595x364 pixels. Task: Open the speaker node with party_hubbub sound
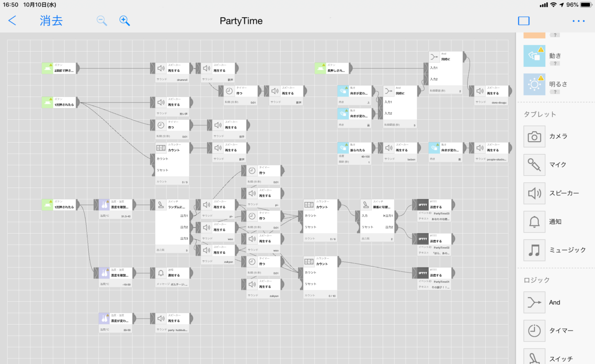(x=172, y=323)
